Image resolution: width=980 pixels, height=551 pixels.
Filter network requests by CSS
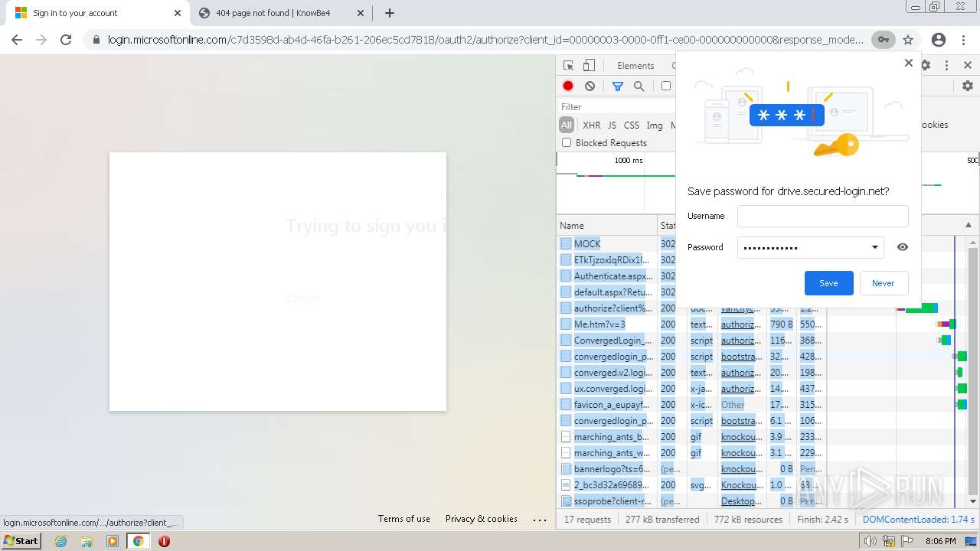click(632, 125)
